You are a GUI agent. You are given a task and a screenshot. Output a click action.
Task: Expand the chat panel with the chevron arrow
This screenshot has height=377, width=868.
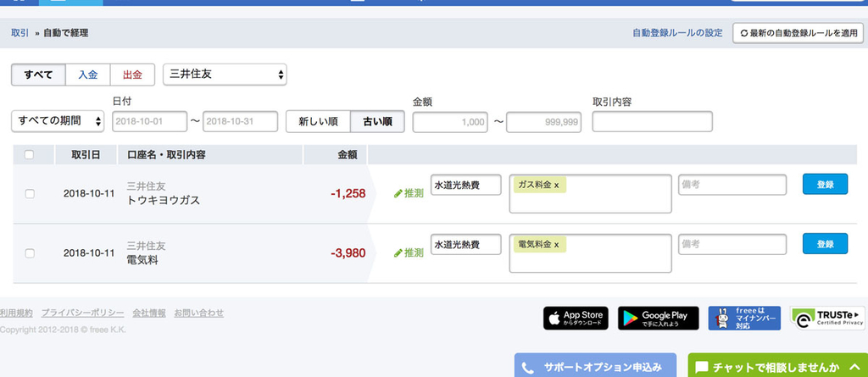pyautogui.click(x=854, y=367)
